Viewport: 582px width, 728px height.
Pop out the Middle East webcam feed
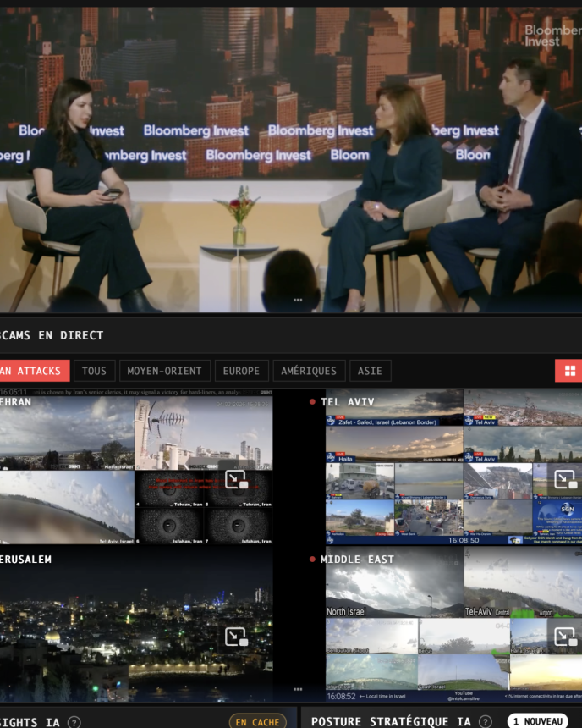point(564,637)
